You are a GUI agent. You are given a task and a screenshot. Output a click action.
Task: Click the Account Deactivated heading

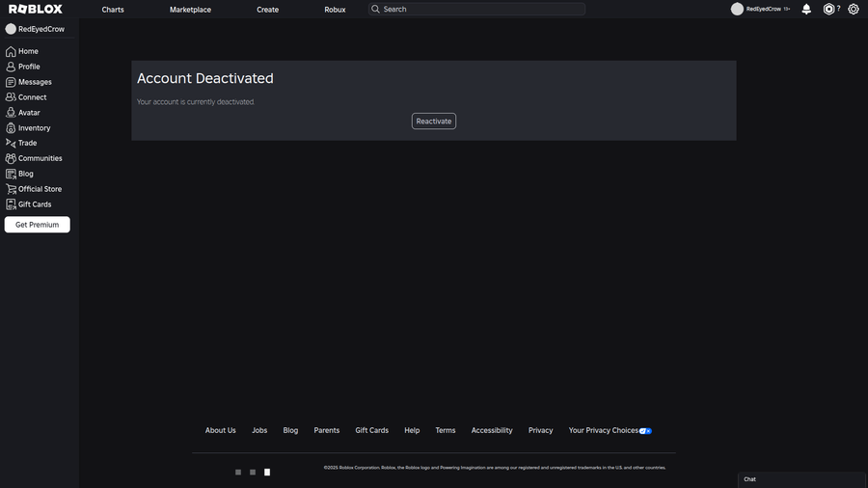tap(205, 78)
